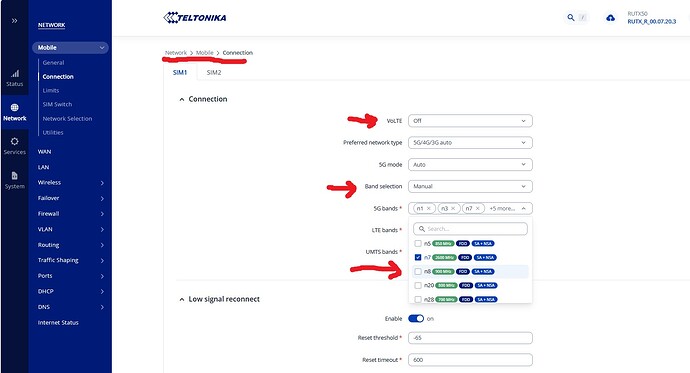
Task: Click the search magnifier icon in header
Action: click(x=571, y=18)
